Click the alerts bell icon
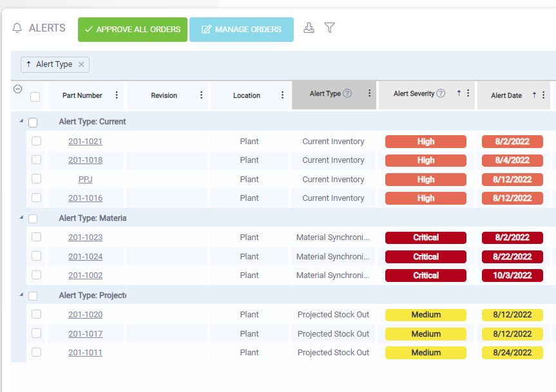 tap(17, 28)
